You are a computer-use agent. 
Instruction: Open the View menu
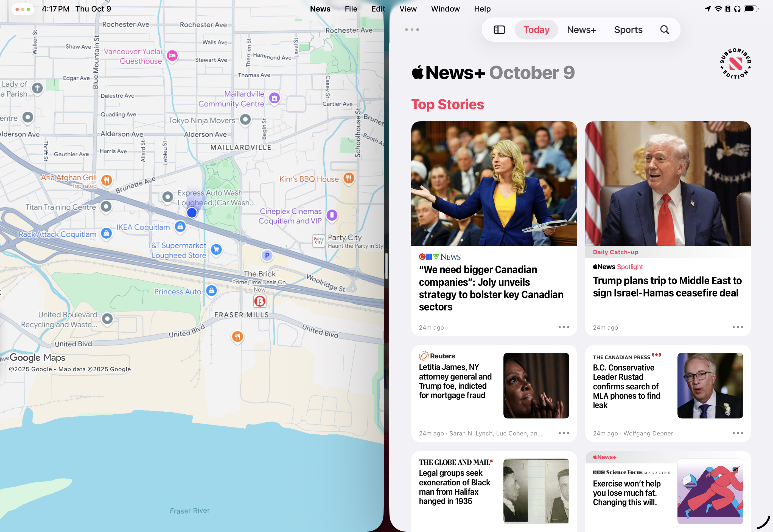click(408, 9)
